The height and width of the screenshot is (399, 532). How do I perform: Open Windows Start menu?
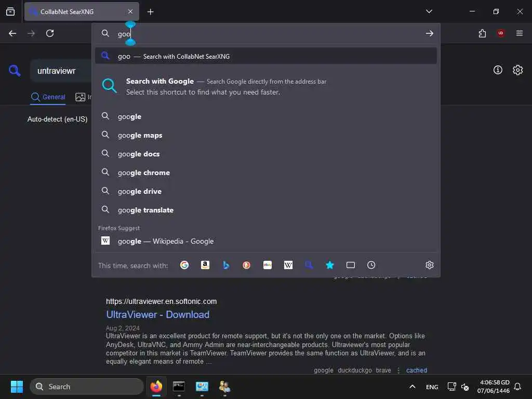(x=17, y=387)
